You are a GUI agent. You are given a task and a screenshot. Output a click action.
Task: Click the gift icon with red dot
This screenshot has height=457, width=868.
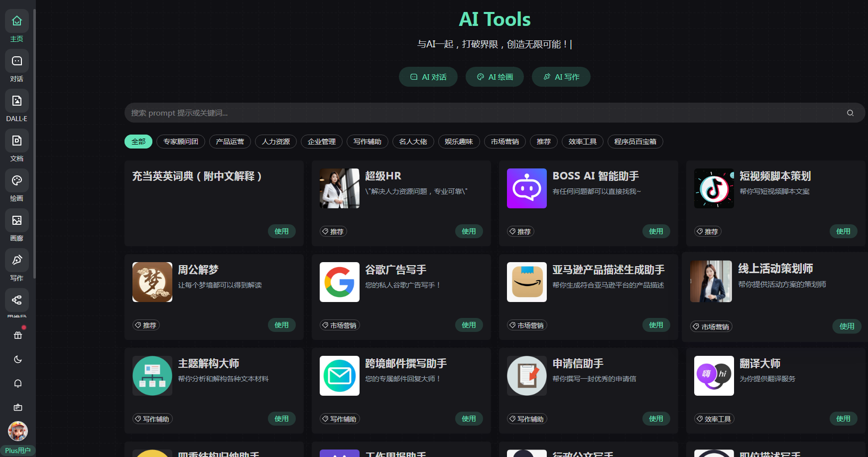18,335
